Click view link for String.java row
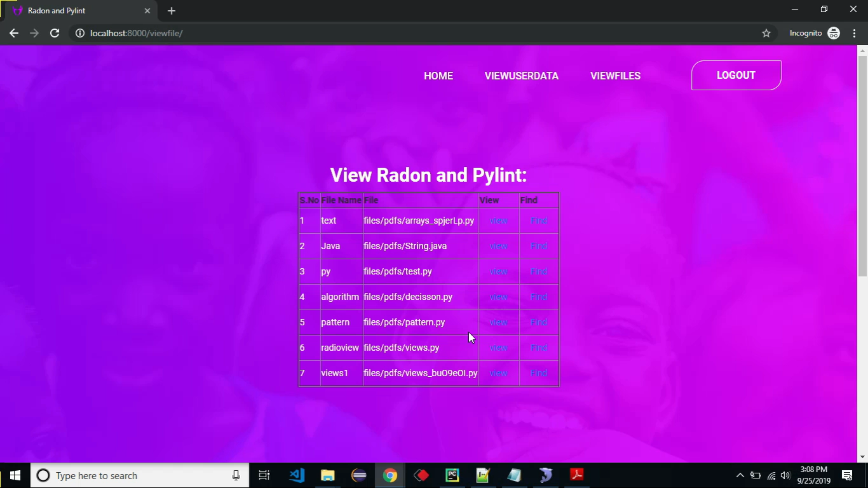The width and height of the screenshot is (868, 488). [x=498, y=246]
